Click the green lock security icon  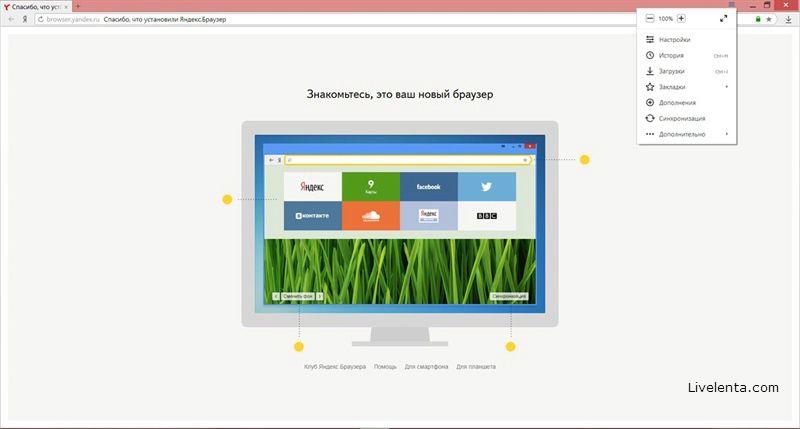[758, 19]
